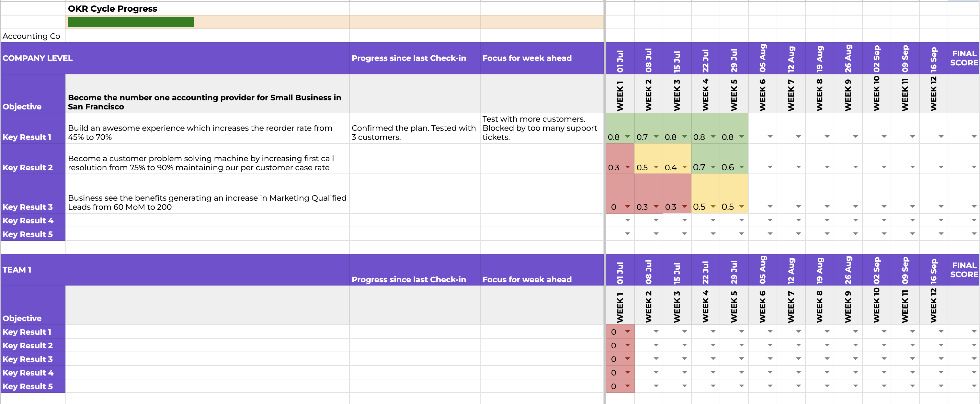Select company 'Key Result 1' row label
980x404 pixels.
click(x=33, y=128)
